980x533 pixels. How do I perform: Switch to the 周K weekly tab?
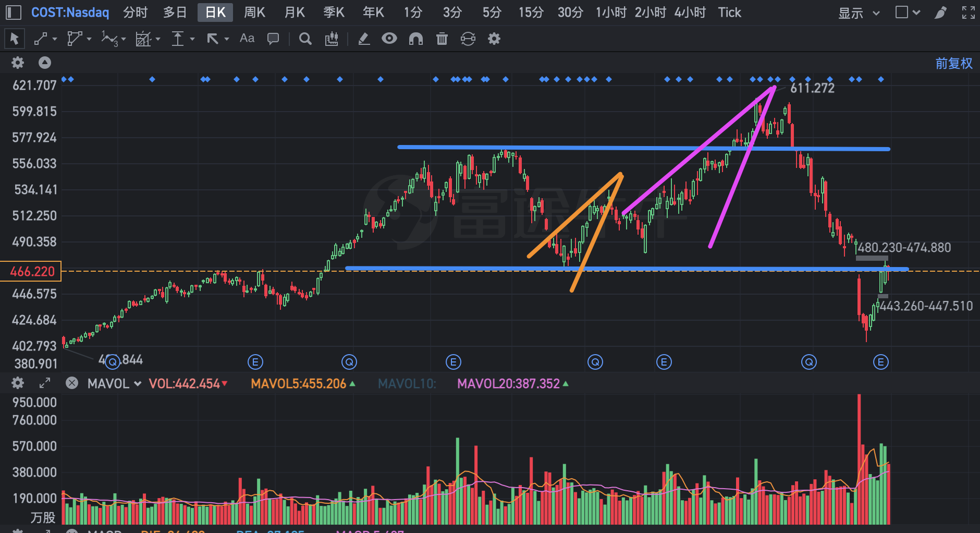(254, 12)
